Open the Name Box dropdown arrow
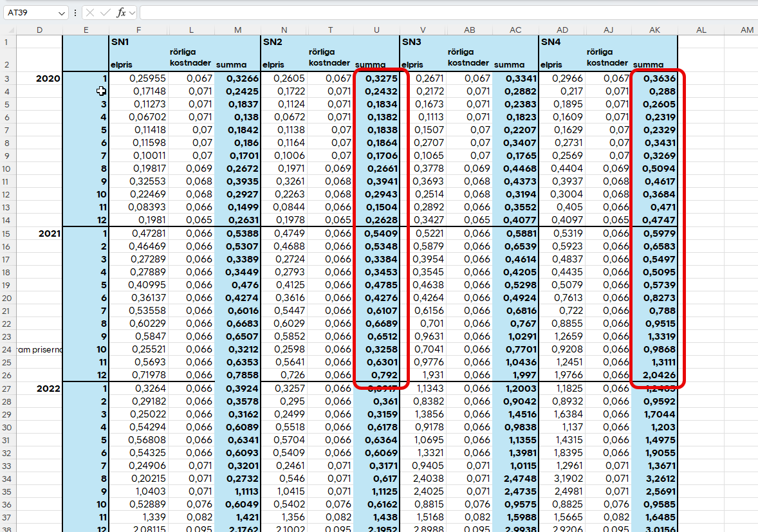The height and width of the screenshot is (532, 758). (62, 13)
